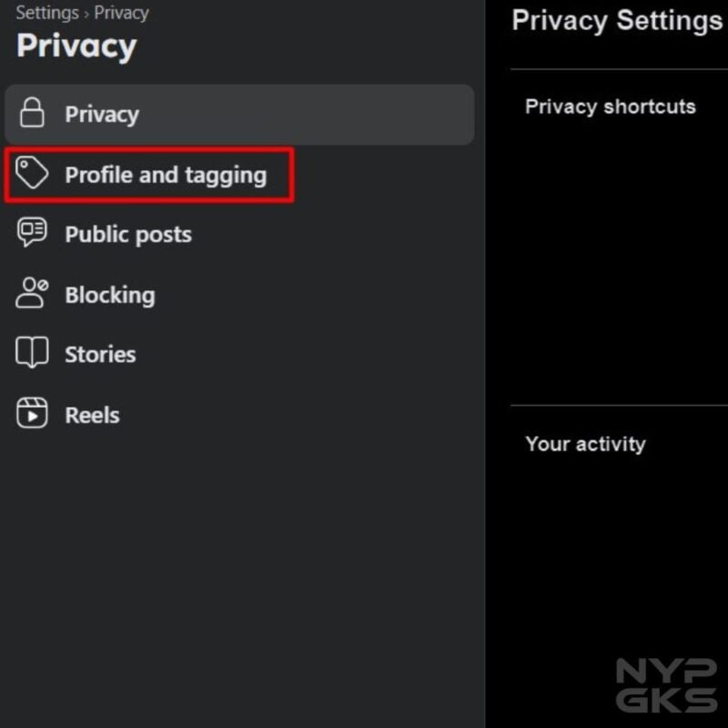Image resolution: width=728 pixels, height=728 pixels.
Task: Click the large Privacy sidebar heading
Action: (76, 46)
